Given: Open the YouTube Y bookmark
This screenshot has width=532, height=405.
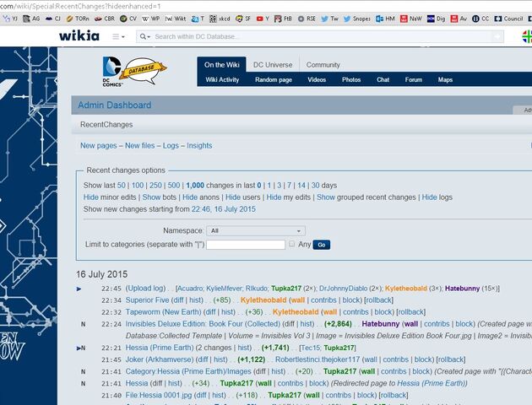Looking at the screenshot, I should (x=263, y=19).
